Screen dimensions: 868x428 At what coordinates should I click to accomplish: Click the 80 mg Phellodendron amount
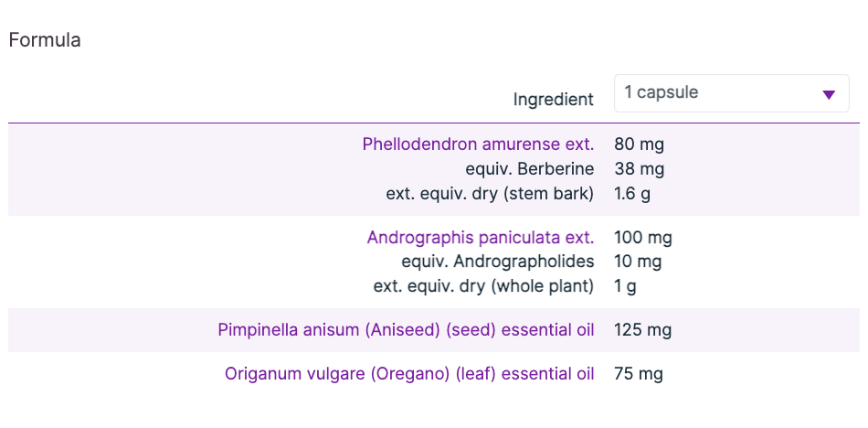tap(640, 144)
